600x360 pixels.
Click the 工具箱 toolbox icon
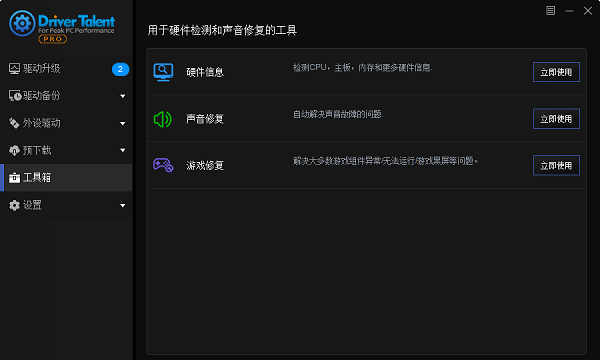14,178
